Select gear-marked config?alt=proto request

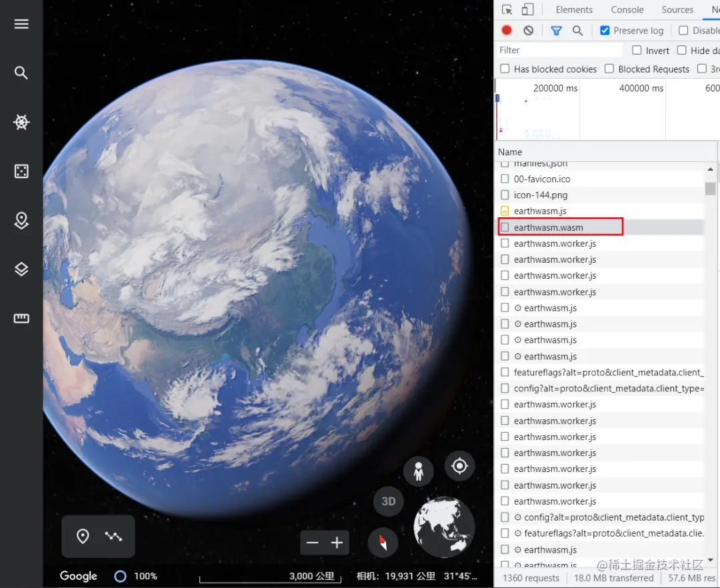(x=600, y=517)
